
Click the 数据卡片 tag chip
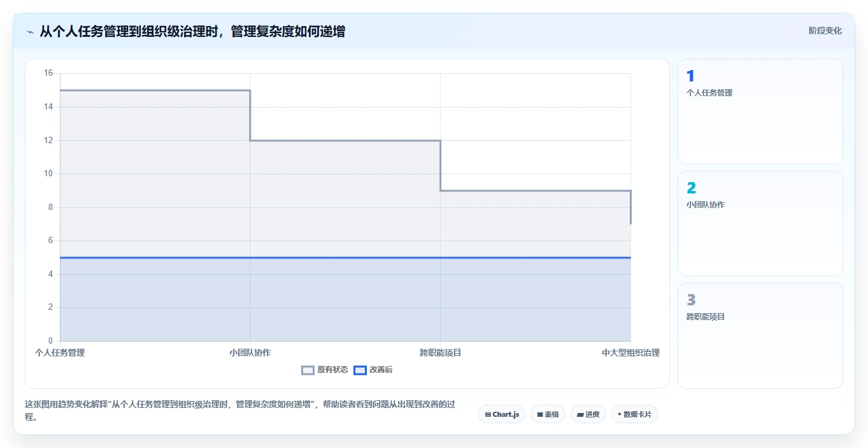click(634, 414)
